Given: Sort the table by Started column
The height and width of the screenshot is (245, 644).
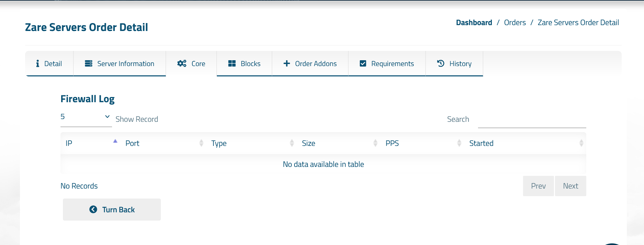Looking at the screenshot, I should [525, 143].
